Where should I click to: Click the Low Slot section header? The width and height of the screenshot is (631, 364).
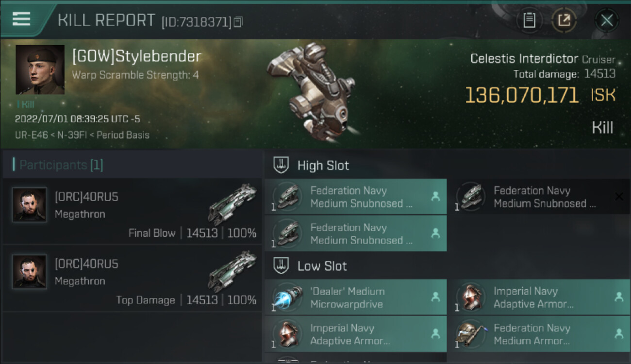point(322,266)
